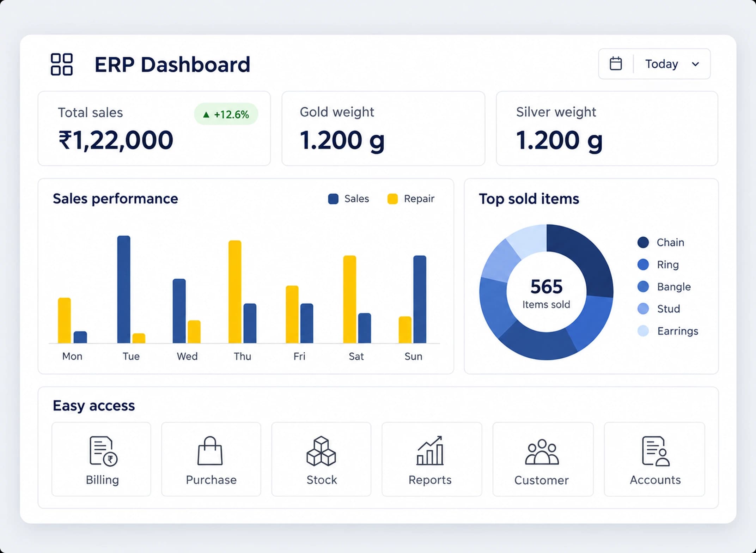This screenshot has height=553, width=756.
Task: Open the Customer people icon
Action: coord(542,452)
